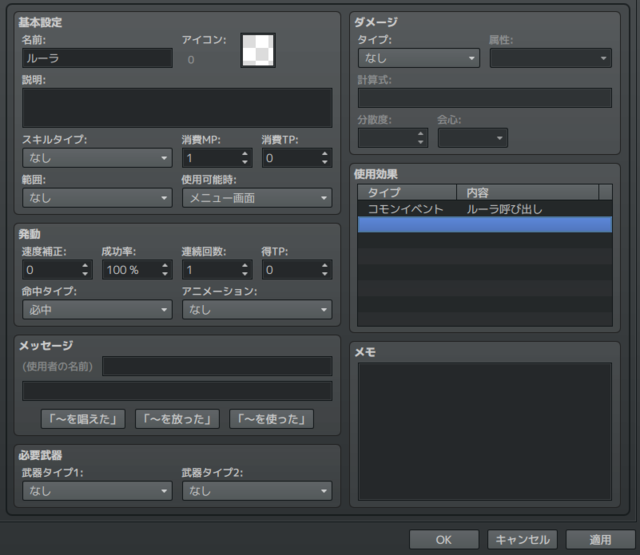The height and width of the screenshot is (555, 640).
Task: Increase the 消費MP value
Action: [x=245, y=154]
